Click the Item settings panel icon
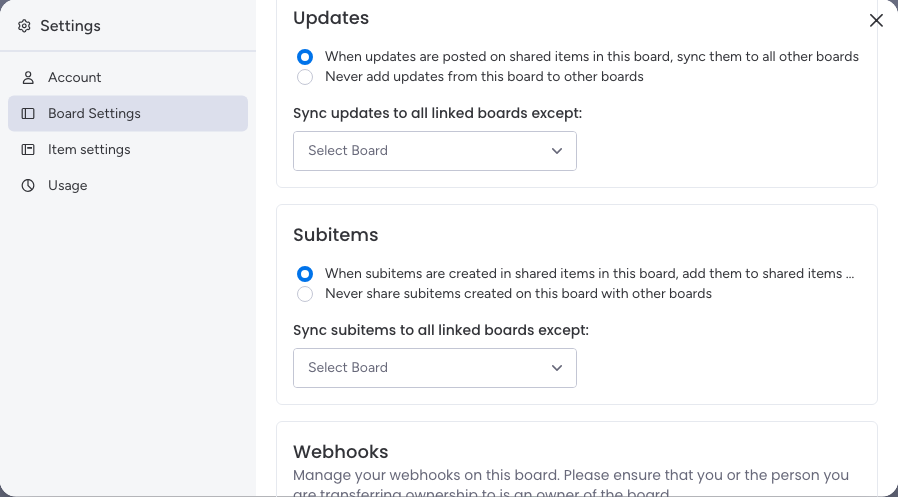Viewport: 898px width, 497px height. [28, 149]
